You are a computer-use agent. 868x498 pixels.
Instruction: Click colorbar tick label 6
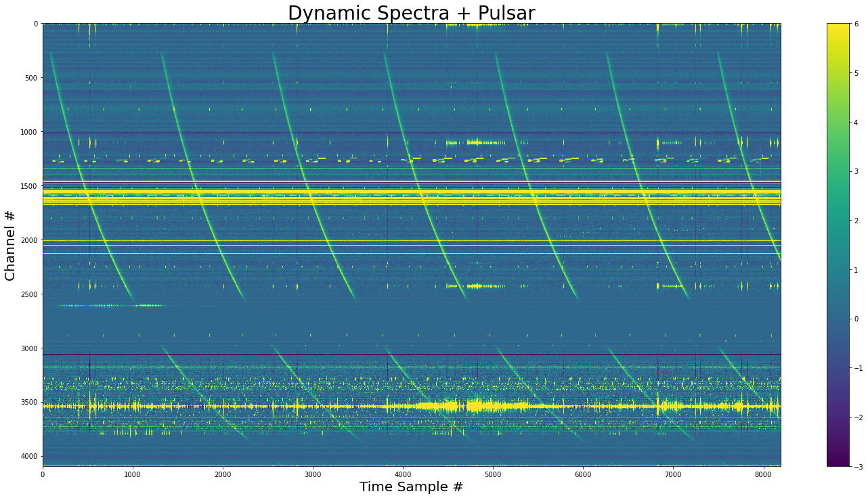(x=856, y=24)
